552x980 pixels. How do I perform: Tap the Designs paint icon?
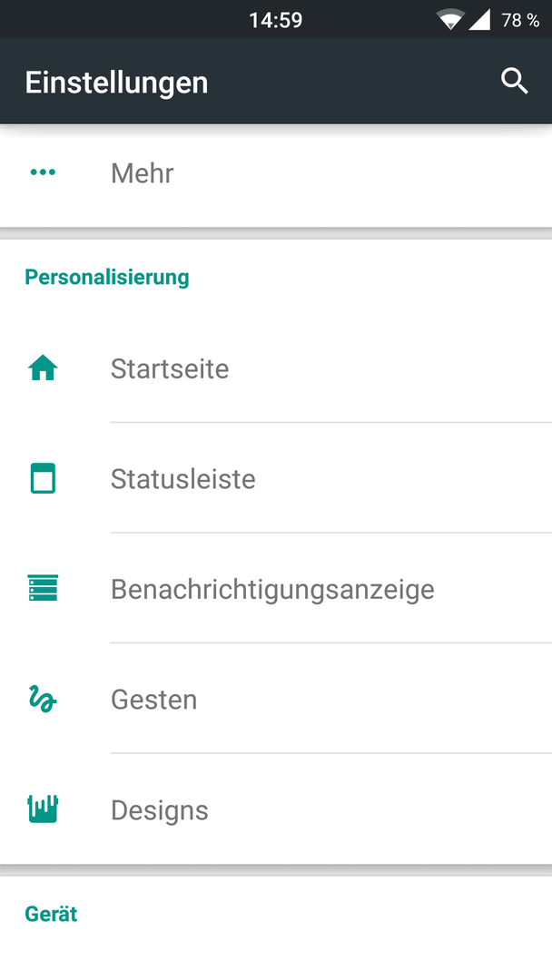coord(43,808)
